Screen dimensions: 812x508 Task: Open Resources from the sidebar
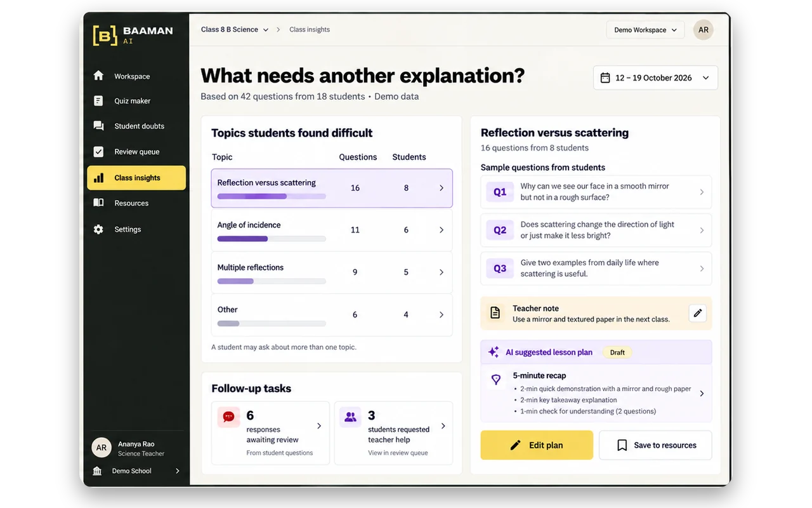tap(136, 203)
